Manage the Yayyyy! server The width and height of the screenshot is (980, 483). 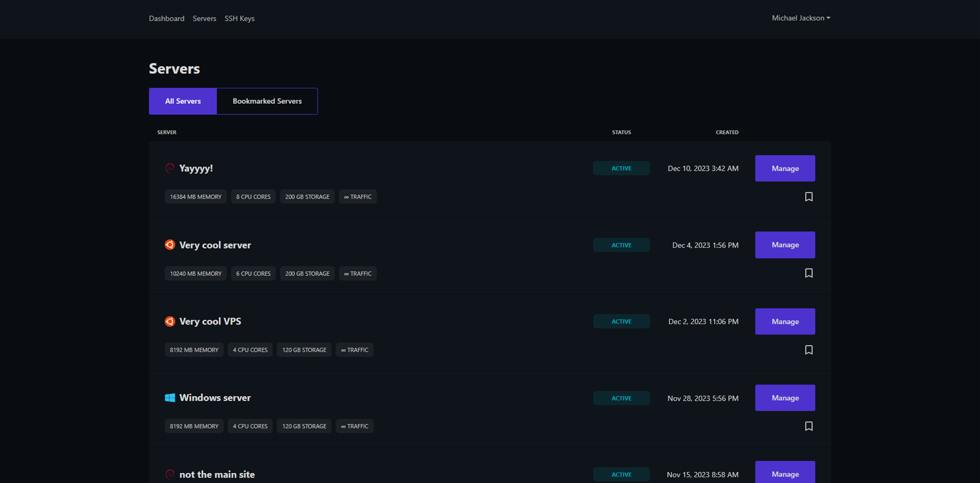(785, 169)
